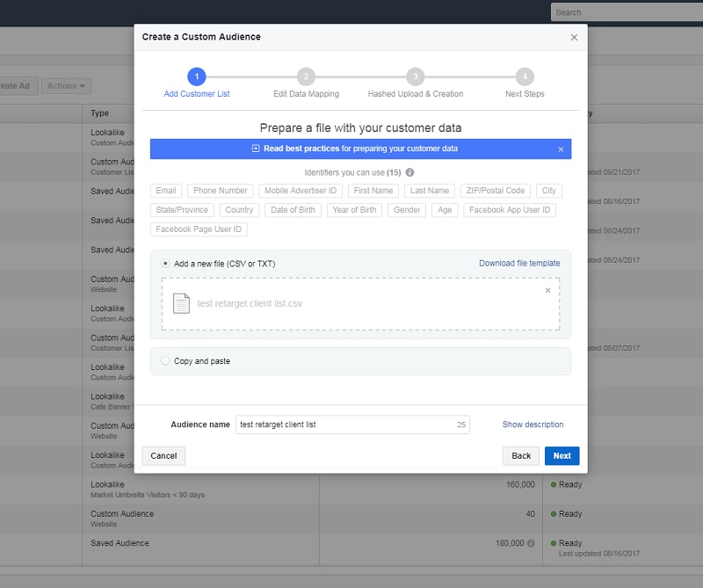Open Read best practices link in banner
The image size is (703, 588).
301,149
